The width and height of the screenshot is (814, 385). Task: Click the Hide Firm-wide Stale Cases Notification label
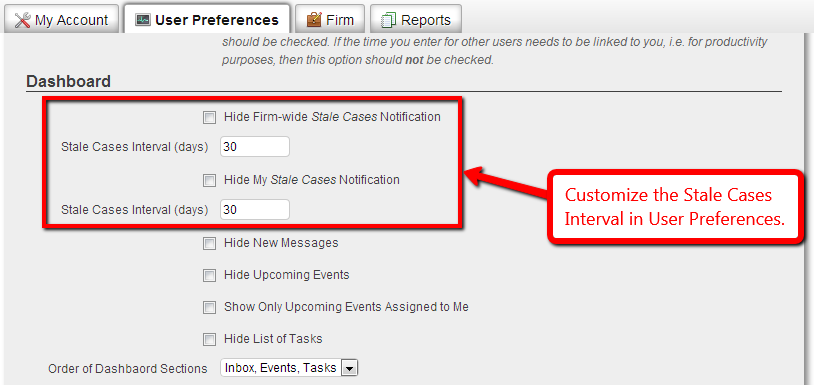coord(332,117)
